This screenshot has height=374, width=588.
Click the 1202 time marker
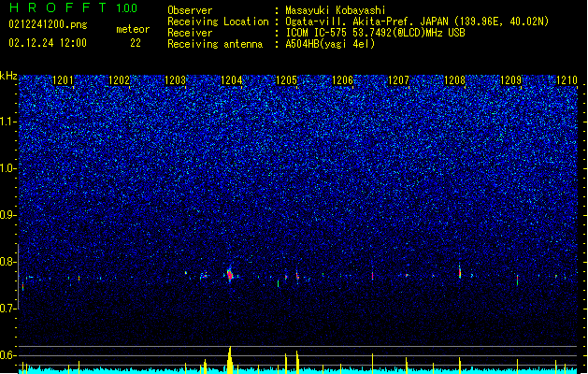pos(119,80)
